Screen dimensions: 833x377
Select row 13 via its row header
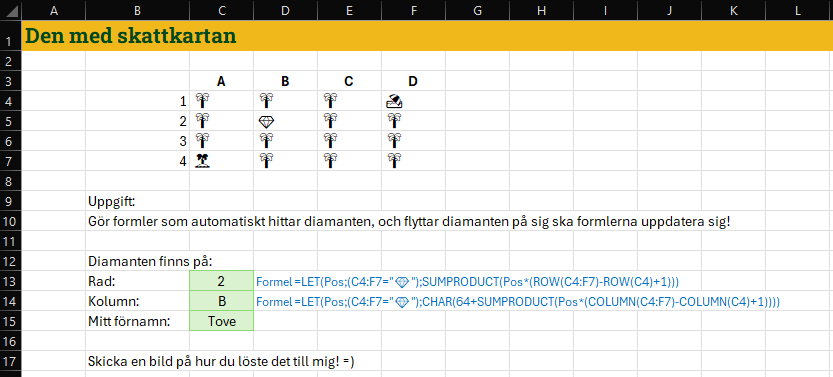pyautogui.click(x=11, y=281)
